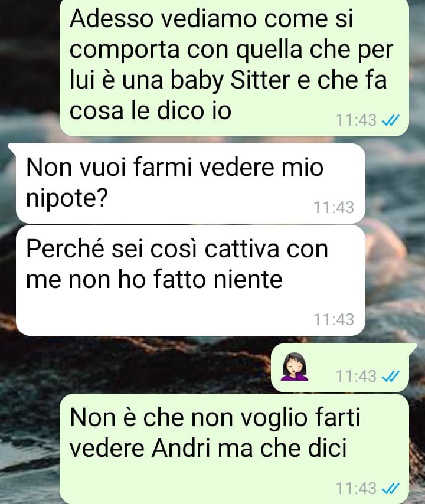Image resolution: width=425 pixels, height=504 pixels.
Task: Click blue read ticks on baby Sitter message
Action: click(390, 120)
